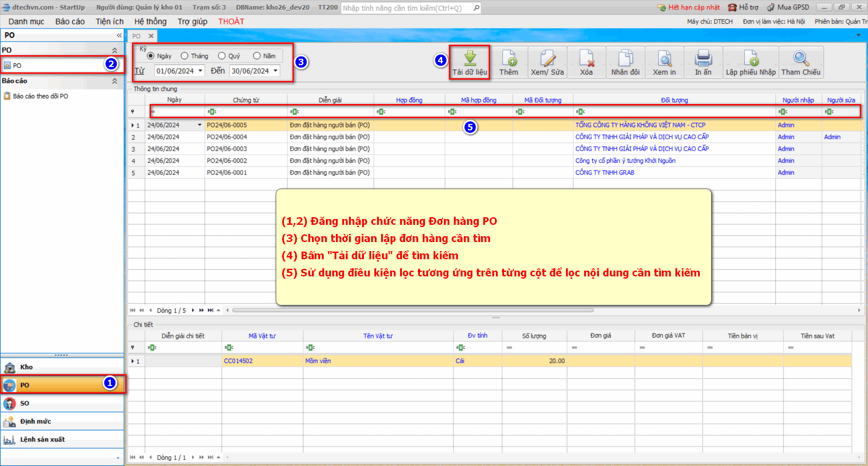Viewport: 868px width, 466px height.
Task: Click the Thêm new document icon
Action: [x=509, y=58]
